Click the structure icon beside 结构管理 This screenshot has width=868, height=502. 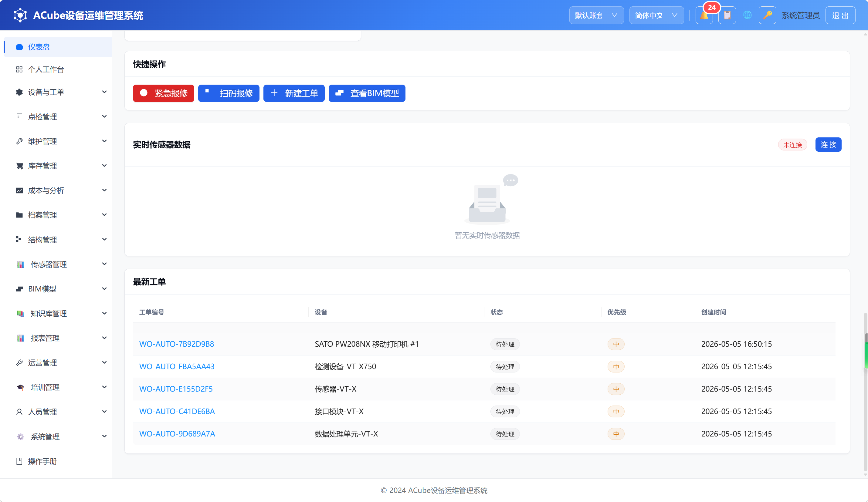pos(19,239)
